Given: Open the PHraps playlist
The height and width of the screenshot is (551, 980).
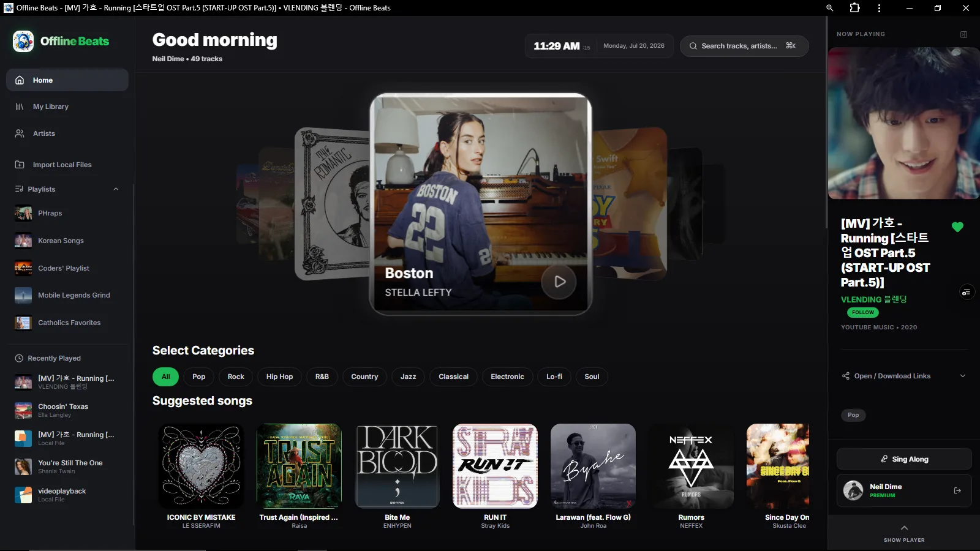Looking at the screenshot, I should [x=67, y=213].
